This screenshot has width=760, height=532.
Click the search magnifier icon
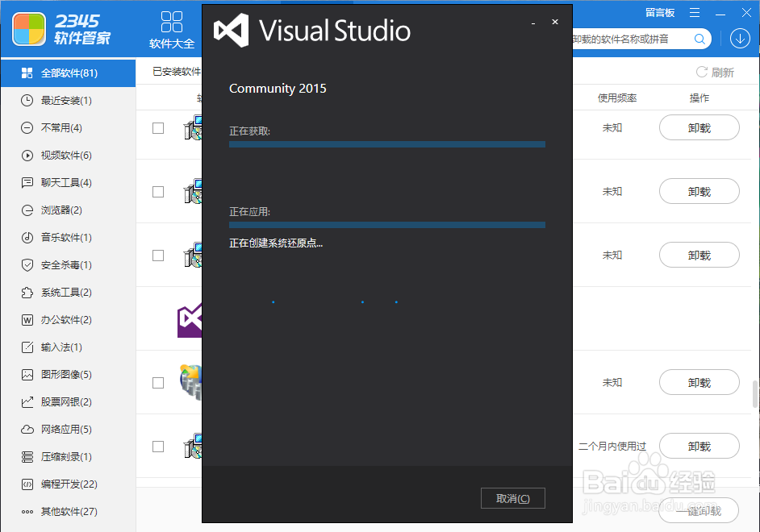[699, 39]
